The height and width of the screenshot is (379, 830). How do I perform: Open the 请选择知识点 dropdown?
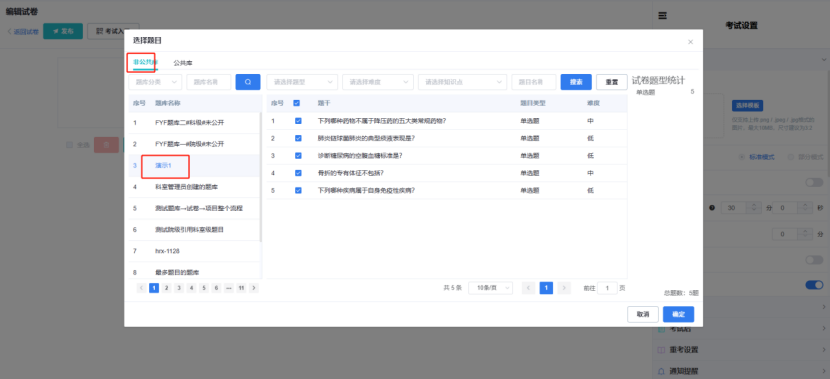click(463, 82)
